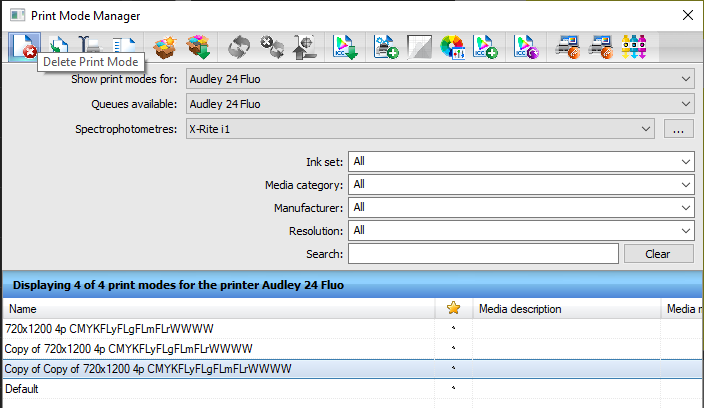
Task: Select the '720x1200 4p CMYKFLyFLgFLmFLrWWWW' row
Action: [x=353, y=329]
